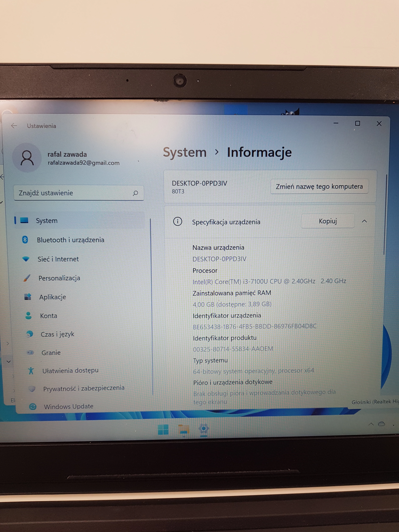Show hidden tray icons chevron
This screenshot has height=532, width=399.
(x=371, y=424)
